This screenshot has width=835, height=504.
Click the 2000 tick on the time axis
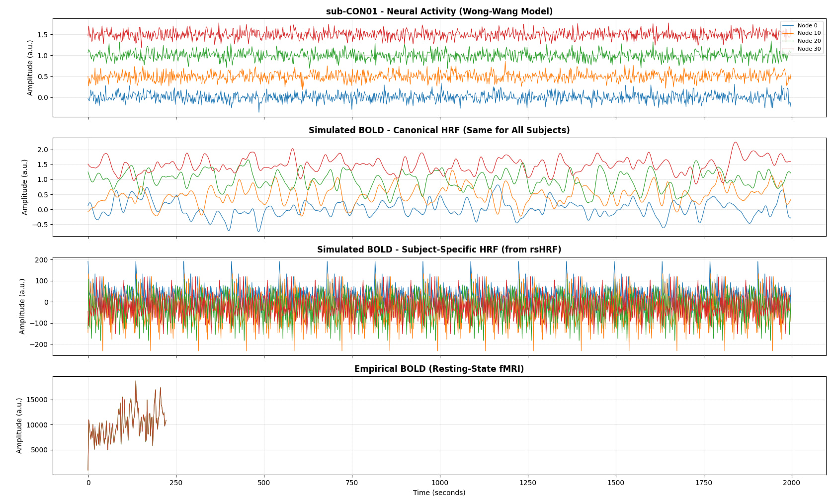coord(791,483)
